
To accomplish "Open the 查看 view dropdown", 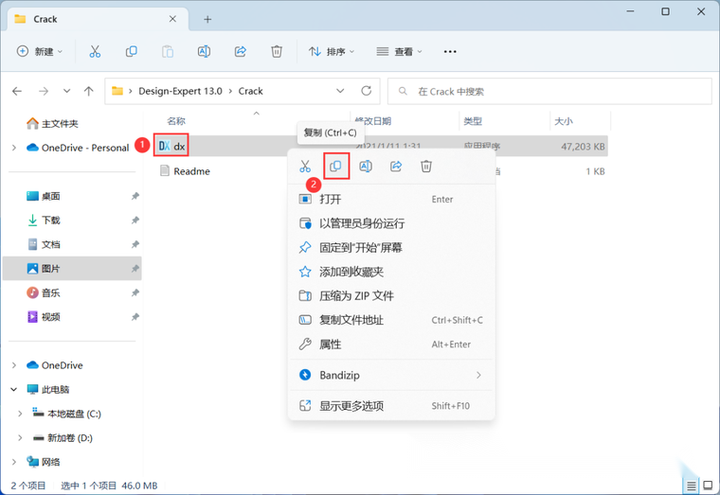I will 399,51.
